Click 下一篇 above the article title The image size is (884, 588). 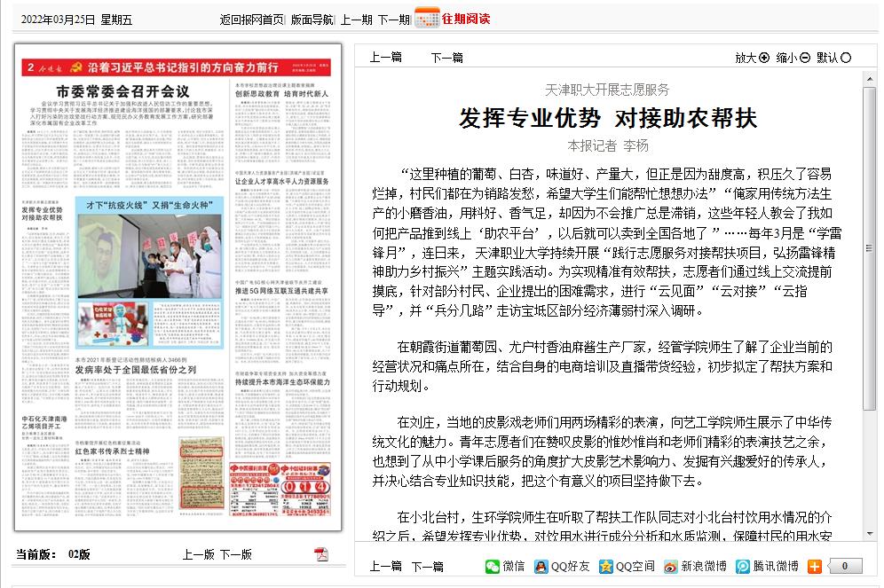coord(446,58)
